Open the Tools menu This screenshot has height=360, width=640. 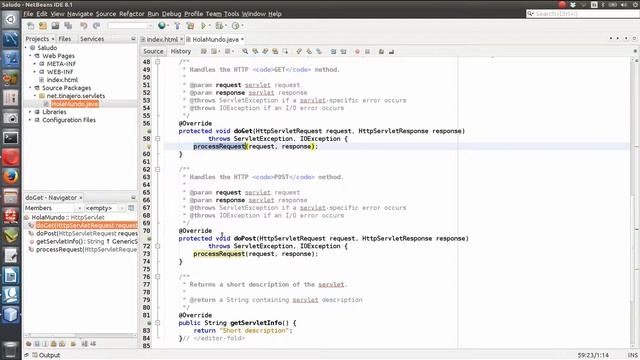tap(231, 14)
